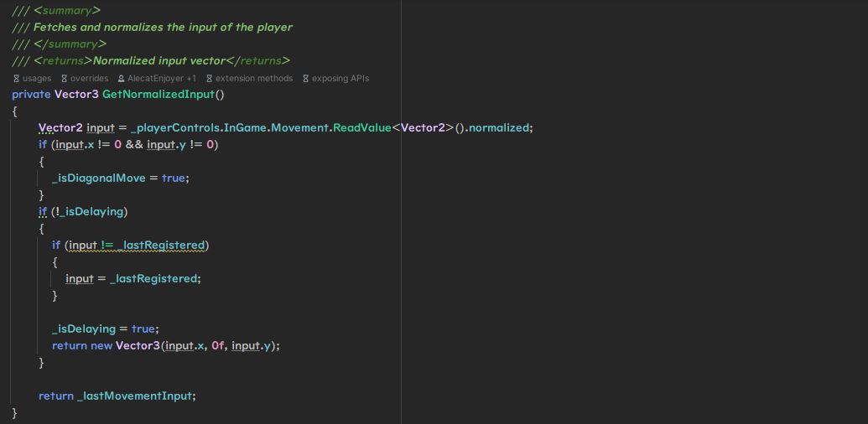
Task: Open the exposing APIs code lens
Action: pyautogui.click(x=340, y=78)
